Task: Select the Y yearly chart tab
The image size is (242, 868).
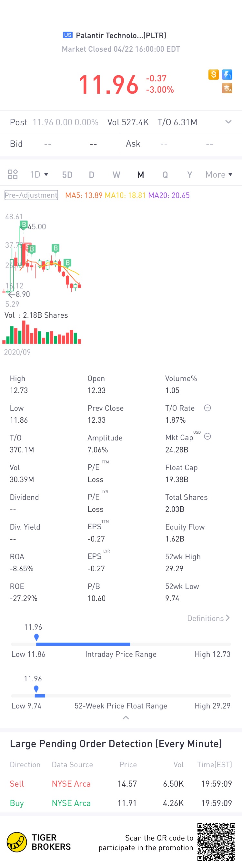Action: (x=189, y=175)
